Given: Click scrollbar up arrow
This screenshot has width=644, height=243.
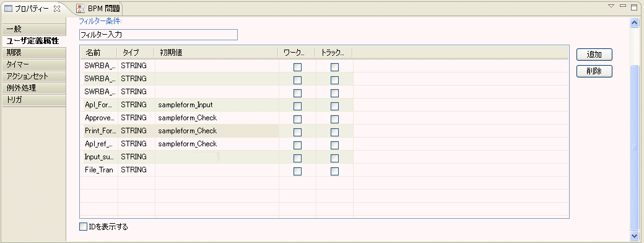Looking at the screenshot, I should pos(634,24).
